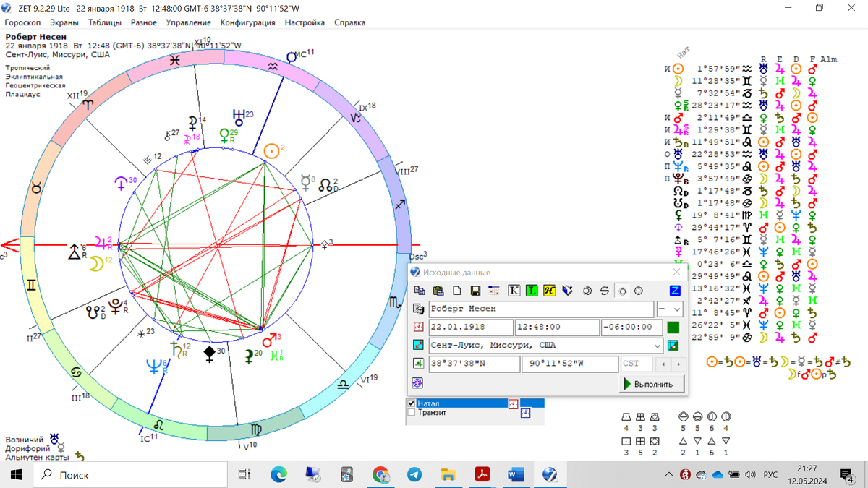This screenshot has width=868, height=488.
Task: Open Word from taskbar
Action: (x=516, y=475)
